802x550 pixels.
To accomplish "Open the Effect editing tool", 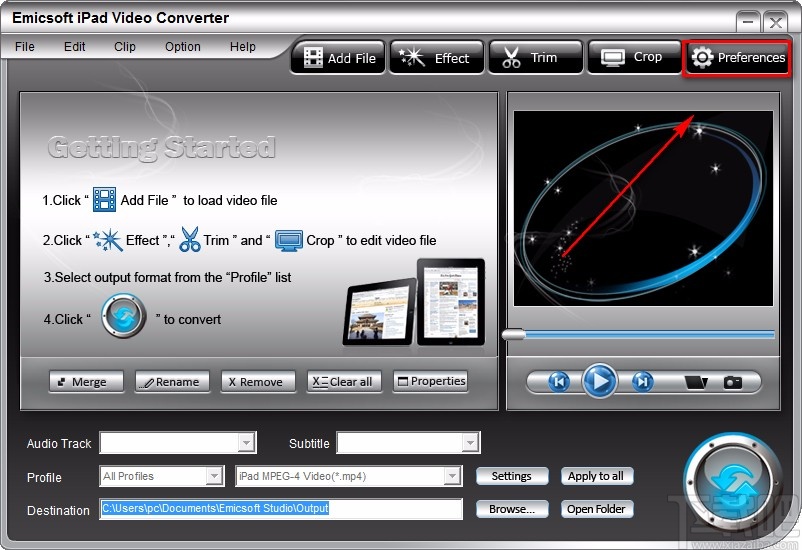I will point(436,58).
